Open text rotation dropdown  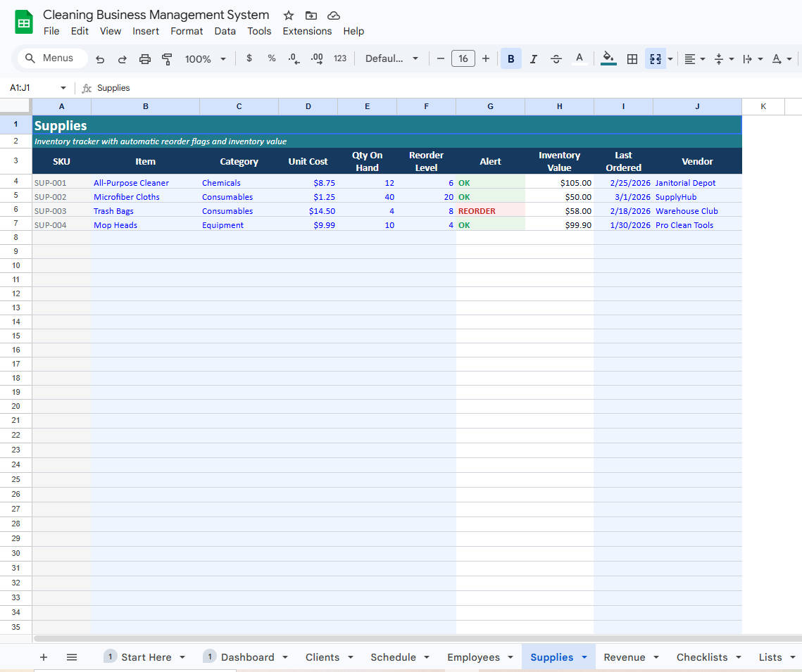coord(782,59)
